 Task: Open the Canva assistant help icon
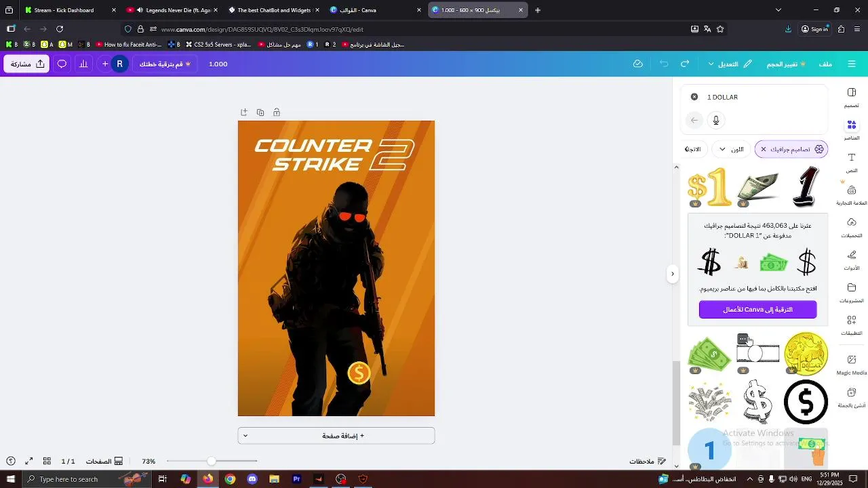[11, 461]
